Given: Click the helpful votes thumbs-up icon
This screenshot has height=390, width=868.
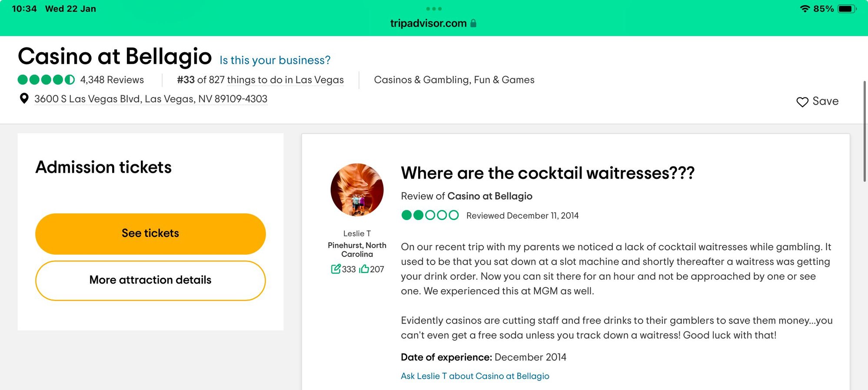Looking at the screenshot, I should 364,269.
